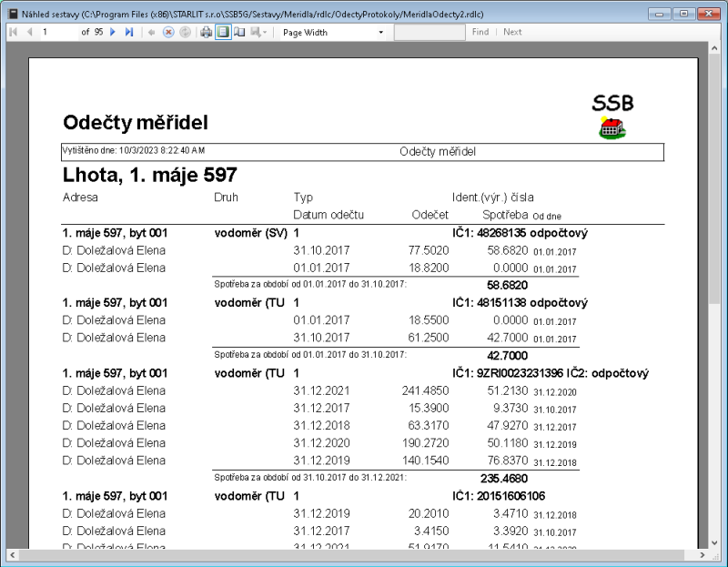Print the Odečty měřidel report
The width and height of the screenshot is (728, 567).
click(x=205, y=32)
